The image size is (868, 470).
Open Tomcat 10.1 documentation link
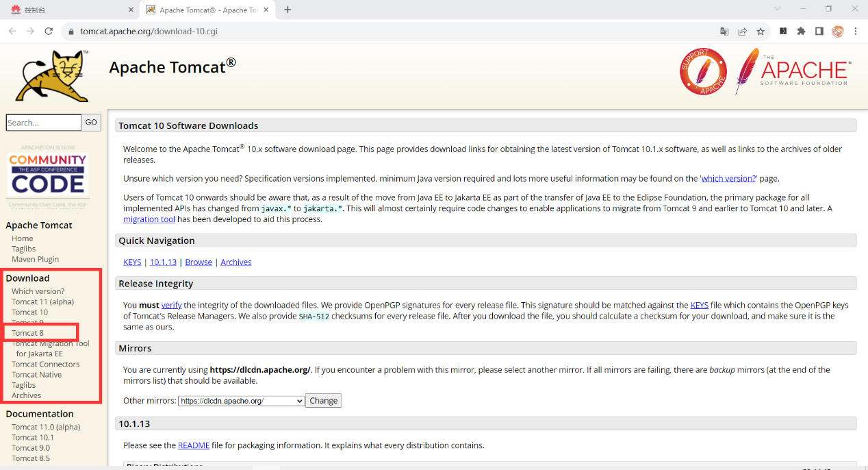click(x=33, y=437)
